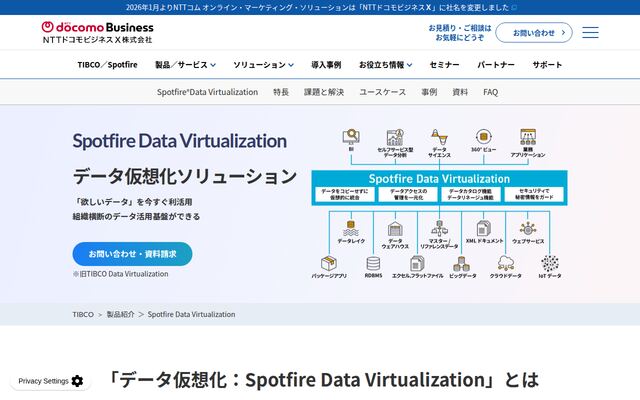Click データ仮想化ソリューション heading
Viewport: 640px width, 400px height.
click(x=185, y=176)
